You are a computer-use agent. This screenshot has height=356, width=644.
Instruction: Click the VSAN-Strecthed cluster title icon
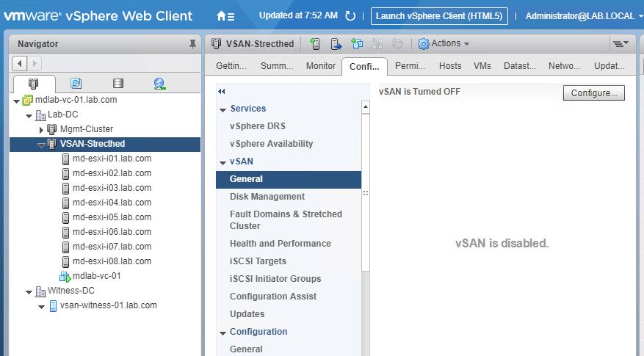click(x=217, y=43)
